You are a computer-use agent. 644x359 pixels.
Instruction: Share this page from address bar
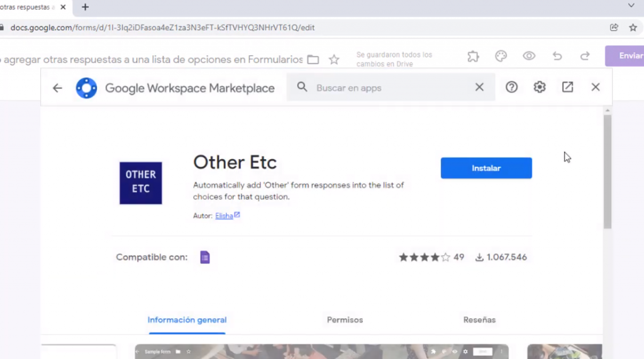[x=614, y=28]
